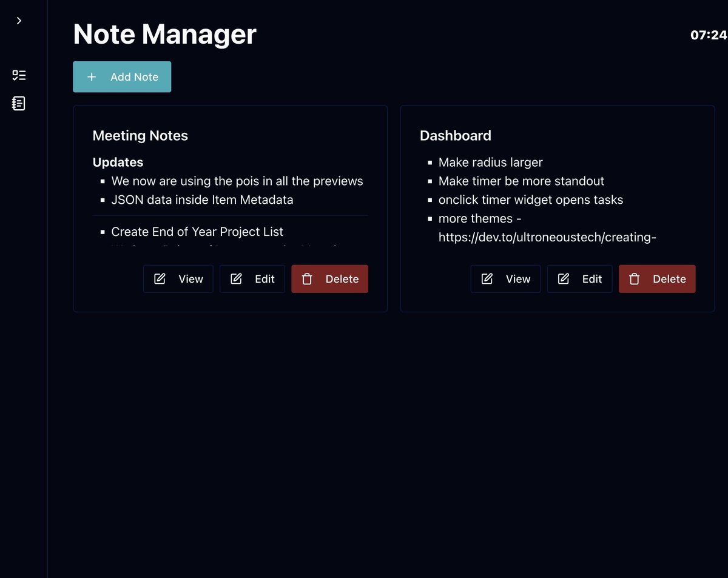The width and height of the screenshot is (728, 578).
Task: View the Dashboard note
Action: click(x=505, y=279)
